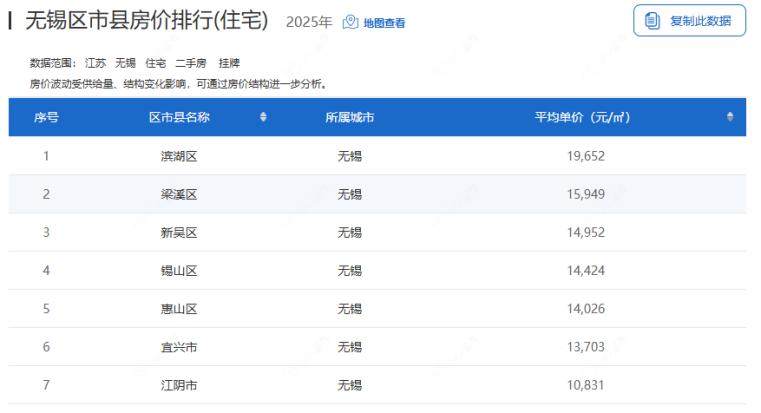Screen dimensions: 761x413
Task: Click the price 14,026 for 惠山区
Action: coord(586,309)
